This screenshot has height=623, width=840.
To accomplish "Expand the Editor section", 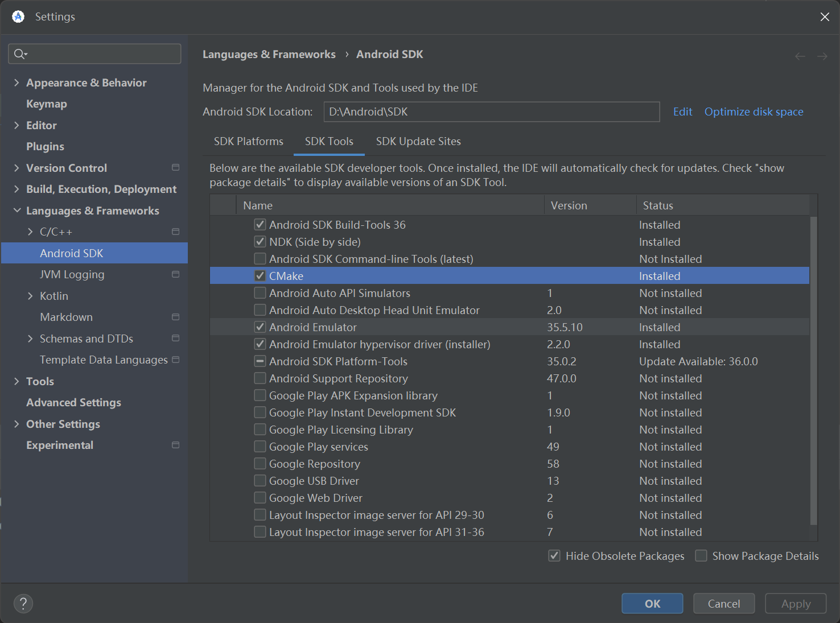I will pyautogui.click(x=17, y=125).
